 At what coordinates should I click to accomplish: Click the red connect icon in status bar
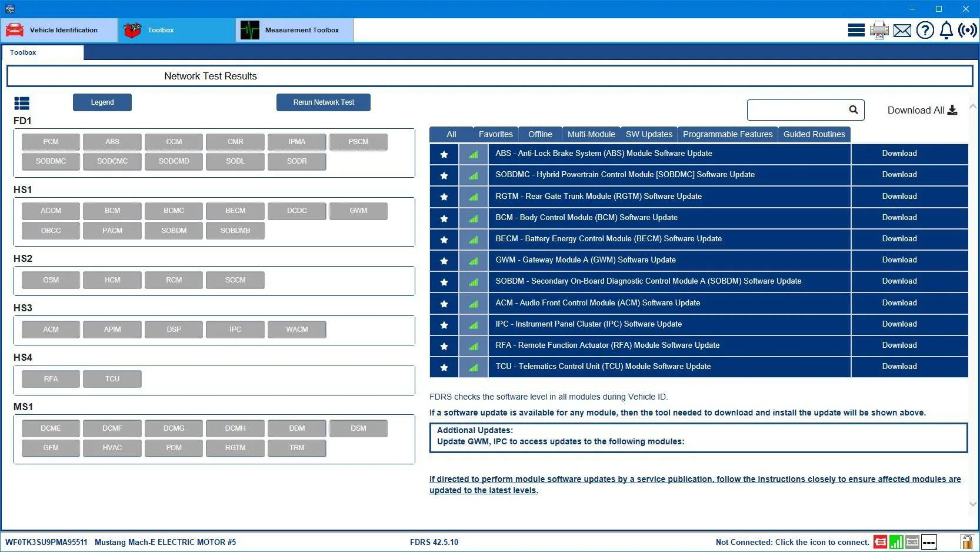point(881,542)
